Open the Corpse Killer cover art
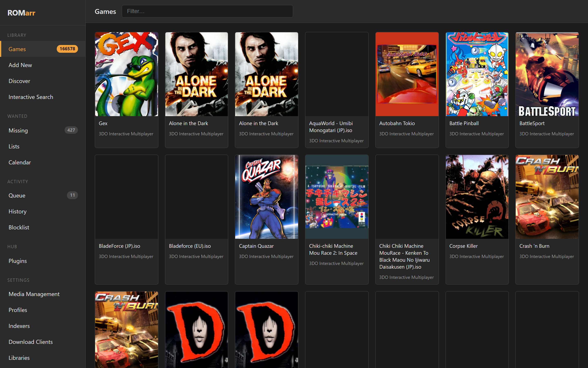Viewport: 588px width, 368px height. pos(477,197)
